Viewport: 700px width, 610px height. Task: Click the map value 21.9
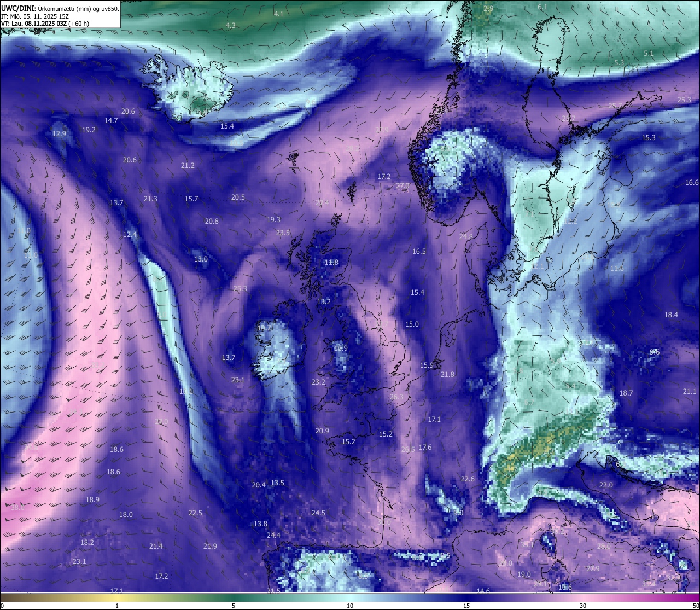(x=210, y=547)
